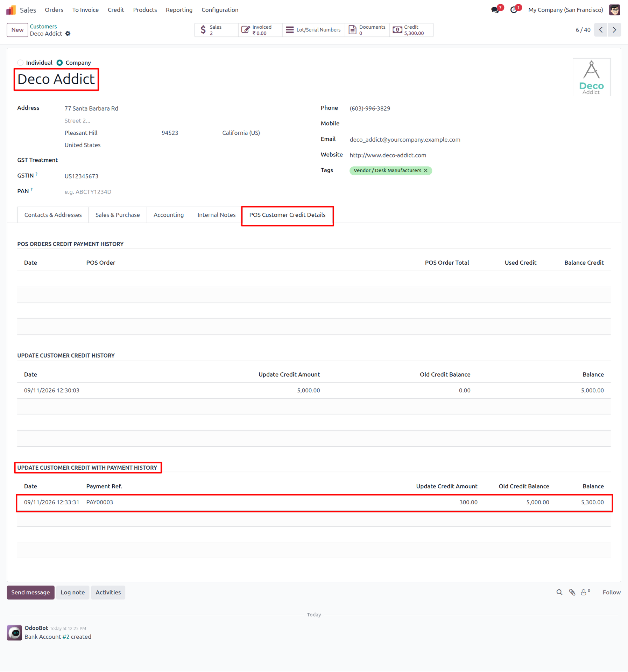Open the activities clock icon
This screenshot has height=672, width=628.
pos(514,10)
